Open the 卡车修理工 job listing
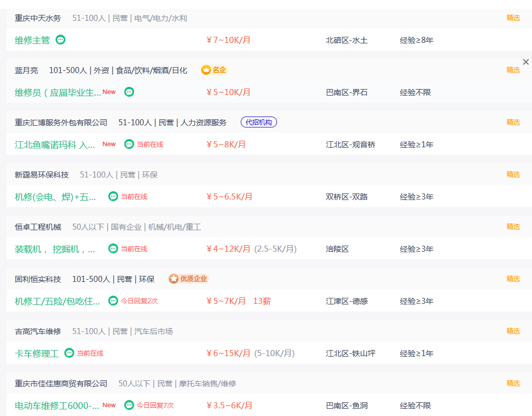Viewport: 532px width, 416px height. 37,353
